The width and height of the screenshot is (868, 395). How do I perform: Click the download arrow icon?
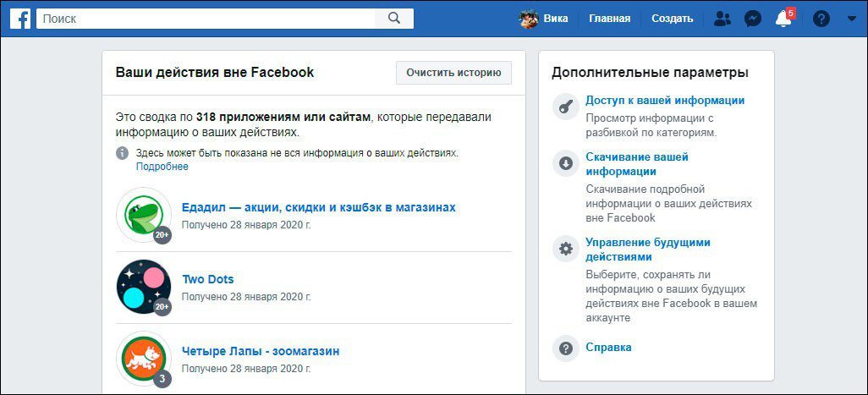pyautogui.click(x=566, y=163)
